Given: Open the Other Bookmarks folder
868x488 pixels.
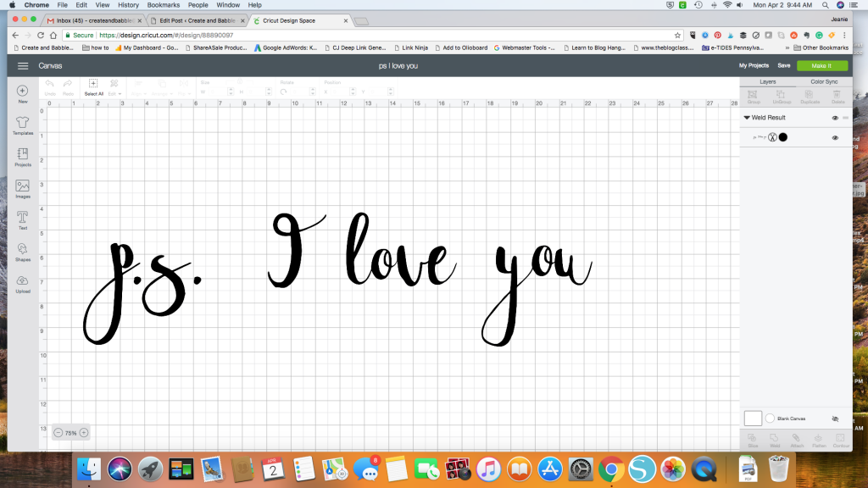Looking at the screenshot, I should (x=821, y=48).
